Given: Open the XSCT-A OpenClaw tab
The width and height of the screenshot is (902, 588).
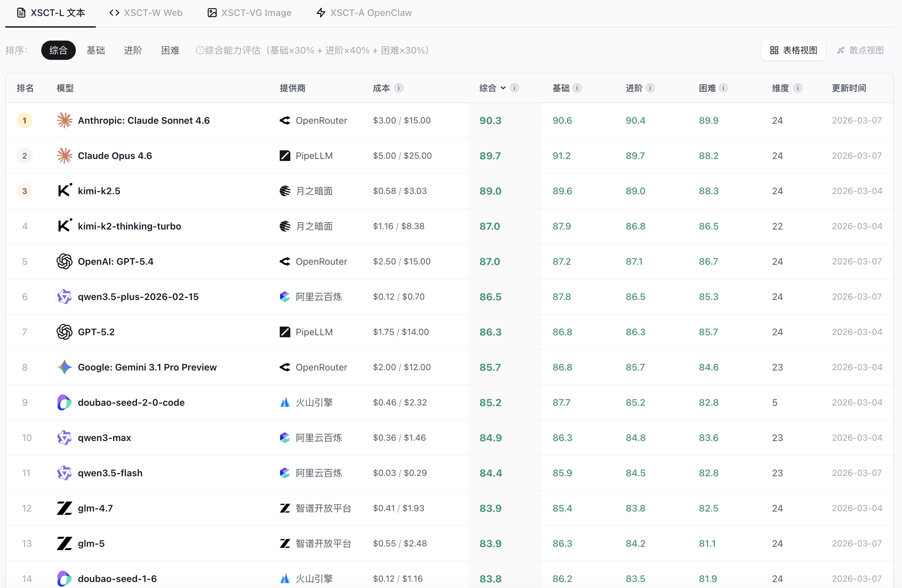Looking at the screenshot, I should pyautogui.click(x=364, y=13).
